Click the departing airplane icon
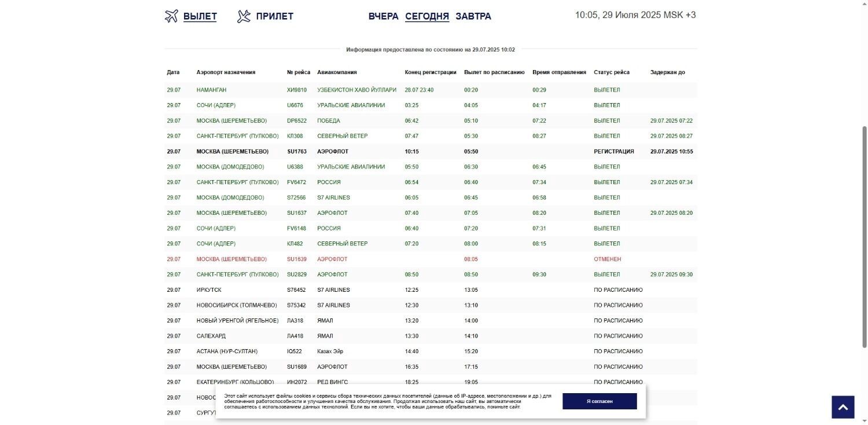This screenshot has width=868, height=425. coord(171,16)
